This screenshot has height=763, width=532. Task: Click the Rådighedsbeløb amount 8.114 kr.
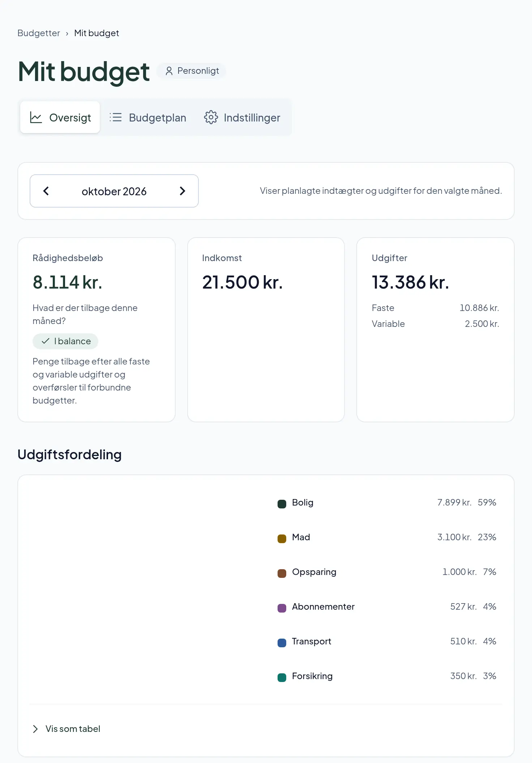(x=68, y=282)
